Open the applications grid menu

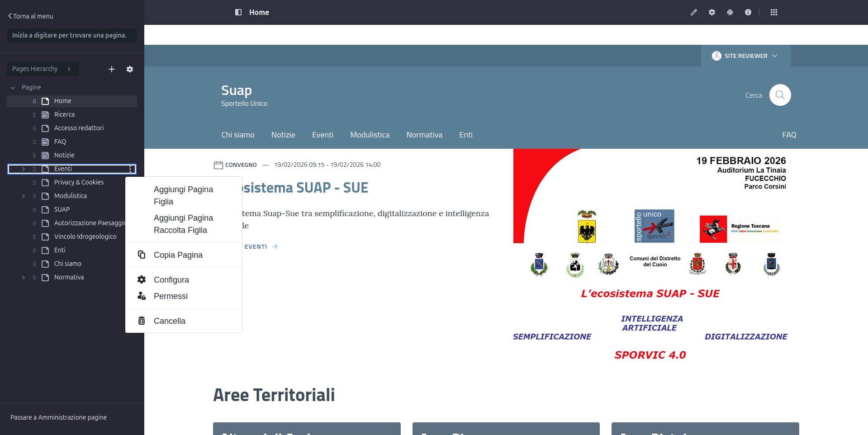tap(774, 12)
